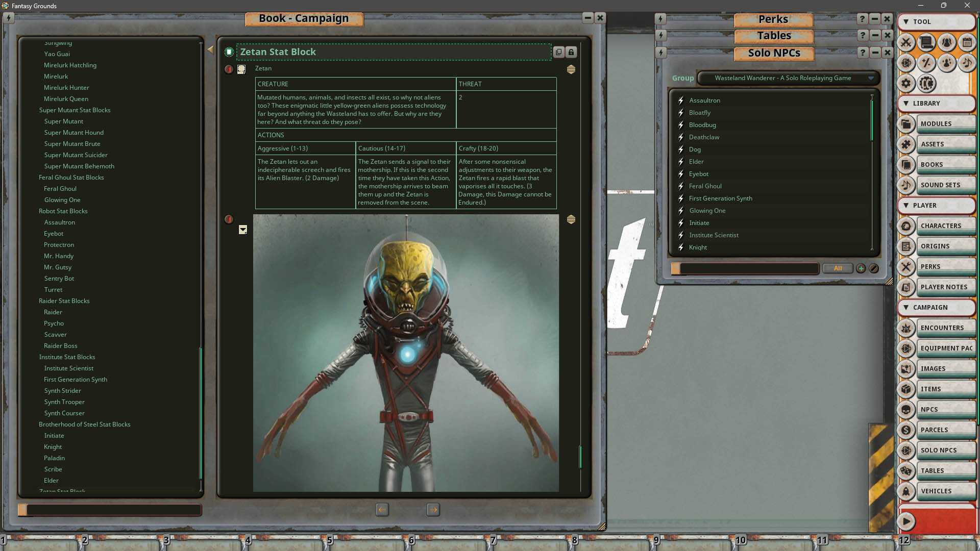The width and height of the screenshot is (980, 551).
Task: Select Raider Boss in book index
Action: point(61,346)
